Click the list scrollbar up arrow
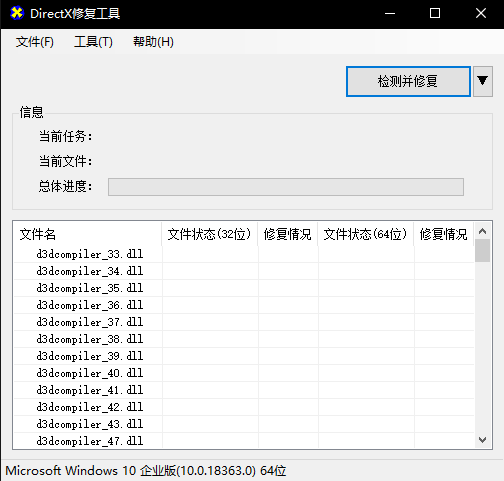This screenshot has height=481, width=504. click(482, 231)
